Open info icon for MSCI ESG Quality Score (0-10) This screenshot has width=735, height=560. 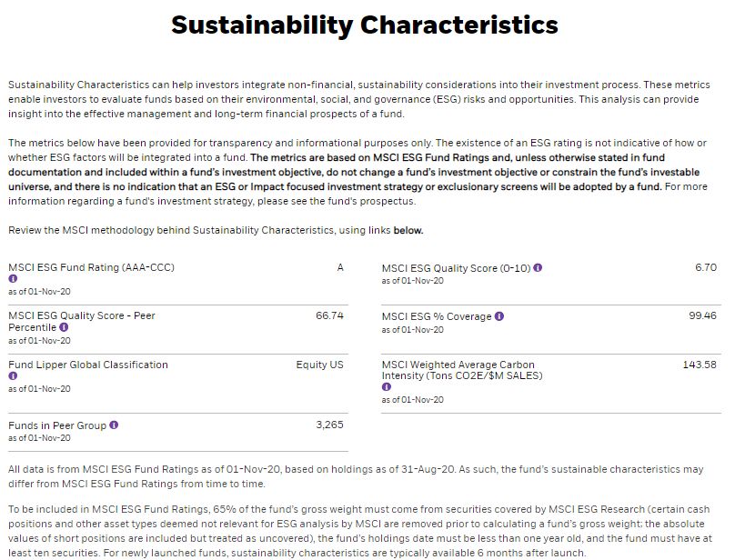coord(538,268)
